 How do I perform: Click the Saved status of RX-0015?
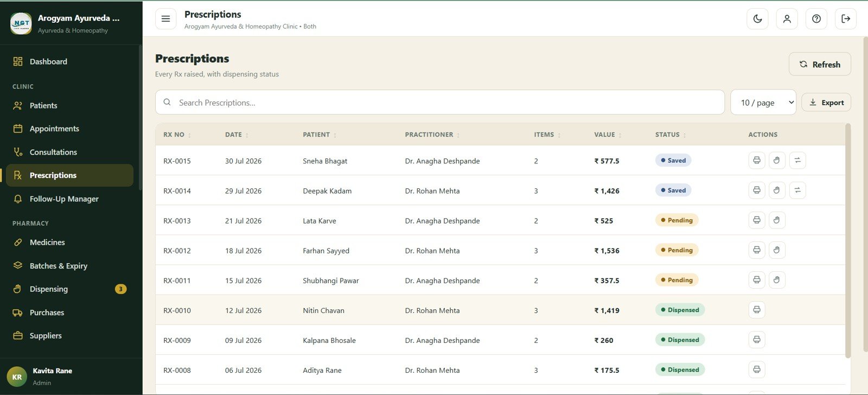coord(673,160)
